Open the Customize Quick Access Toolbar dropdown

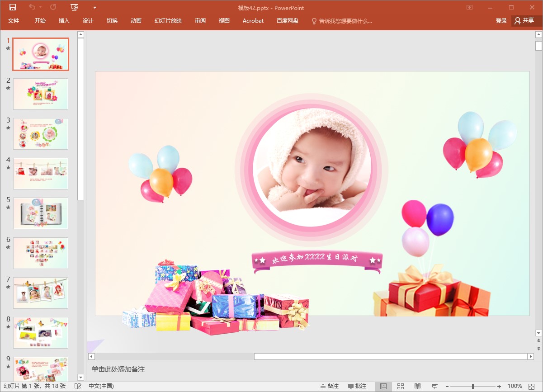point(94,7)
